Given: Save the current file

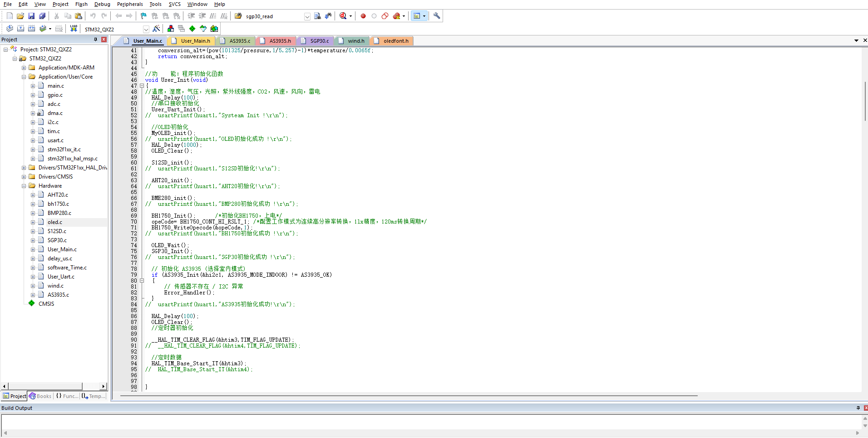Looking at the screenshot, I should [x=31, y=16].
